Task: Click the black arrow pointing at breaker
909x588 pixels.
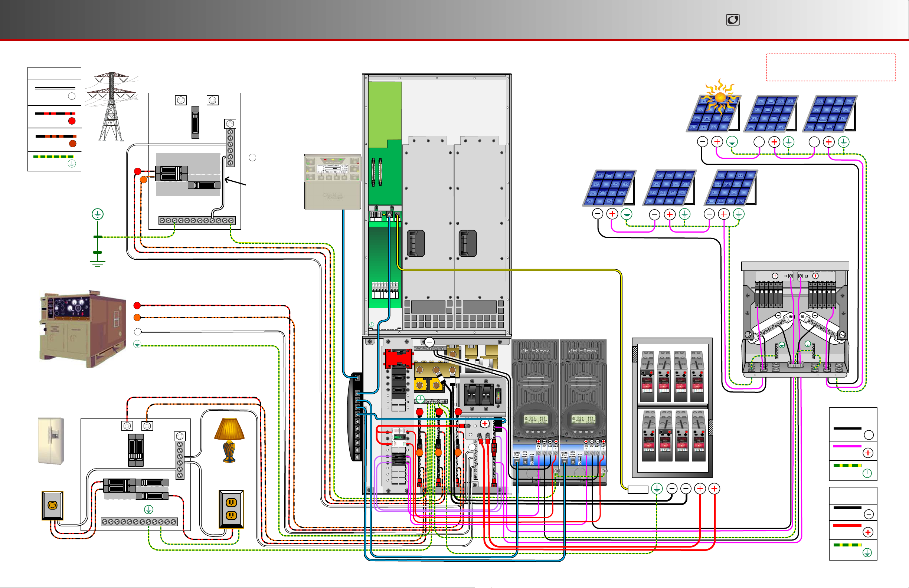Action: click(x=235, y=181)
